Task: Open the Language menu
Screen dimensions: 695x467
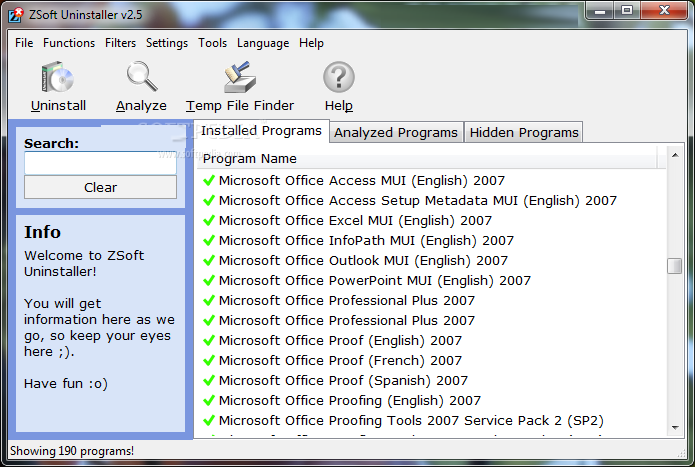Action: (263, 43)
